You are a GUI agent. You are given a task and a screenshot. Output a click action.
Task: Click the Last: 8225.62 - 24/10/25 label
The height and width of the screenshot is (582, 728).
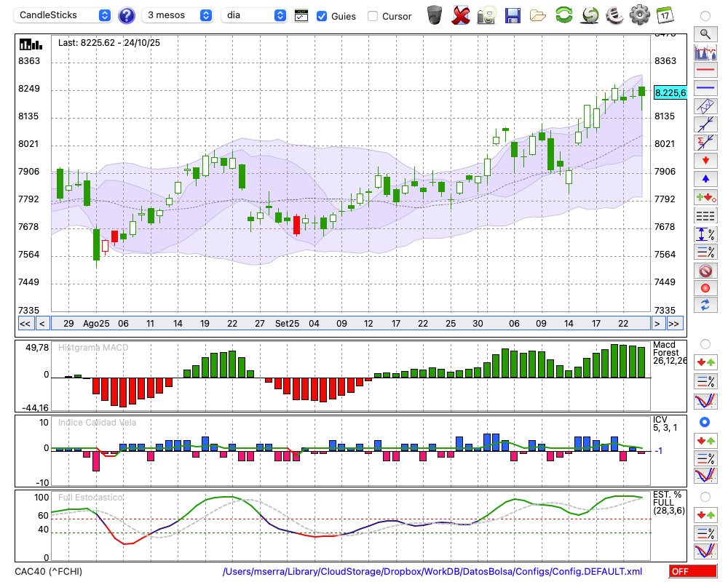coord(109,43)
